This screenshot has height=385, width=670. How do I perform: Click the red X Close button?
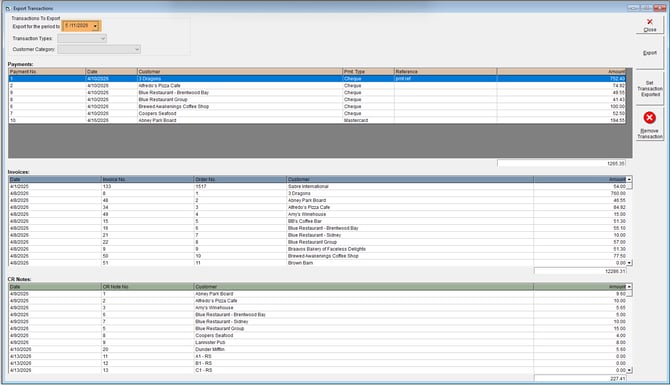(x=649, y=25)
